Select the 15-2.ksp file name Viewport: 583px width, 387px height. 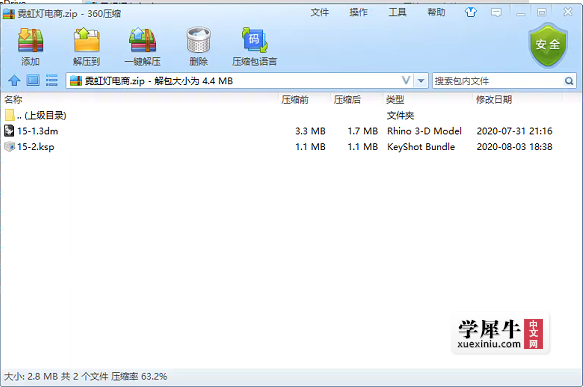(x=36, y=147)
